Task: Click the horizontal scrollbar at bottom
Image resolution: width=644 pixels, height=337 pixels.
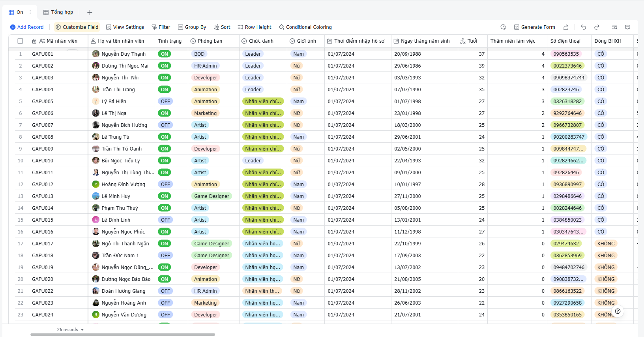Action: (123, 335)
